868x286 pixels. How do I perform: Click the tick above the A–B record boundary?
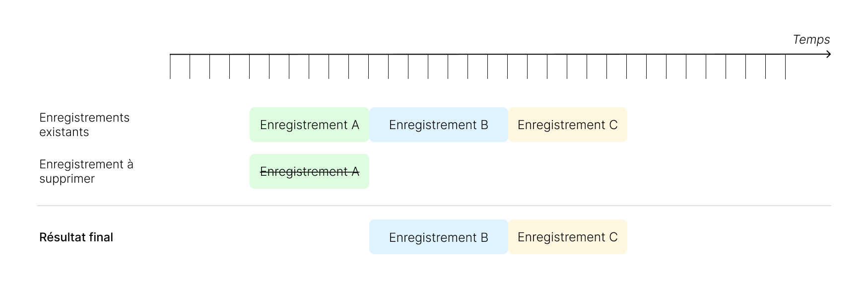369,67
